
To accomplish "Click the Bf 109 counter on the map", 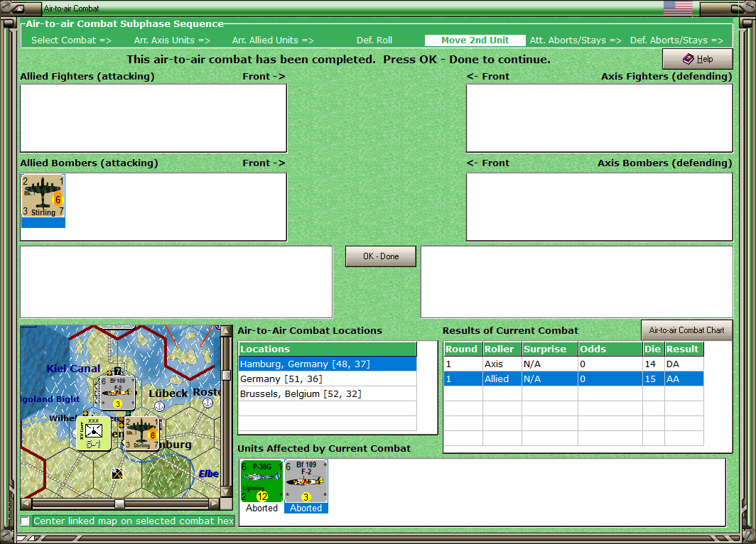I will pos(117,393).
